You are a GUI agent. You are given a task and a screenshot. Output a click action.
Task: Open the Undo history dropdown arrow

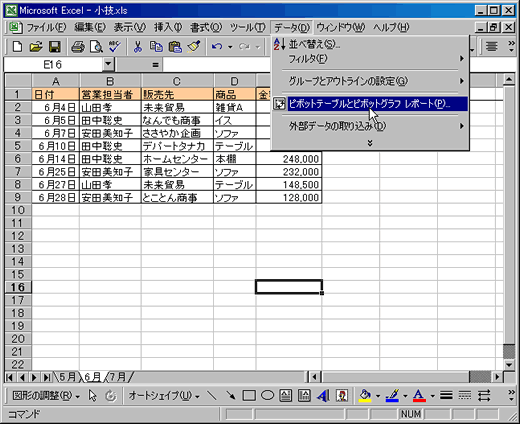point(230,47)
